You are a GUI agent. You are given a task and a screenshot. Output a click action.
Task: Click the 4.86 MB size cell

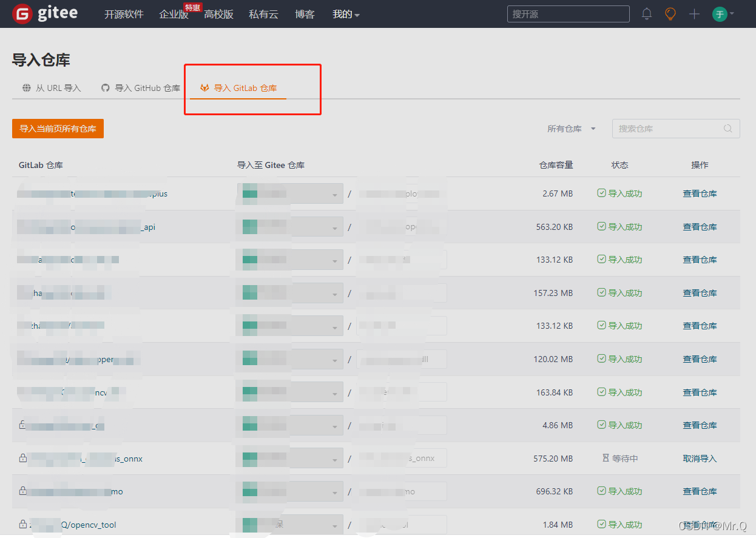[558, 425]
